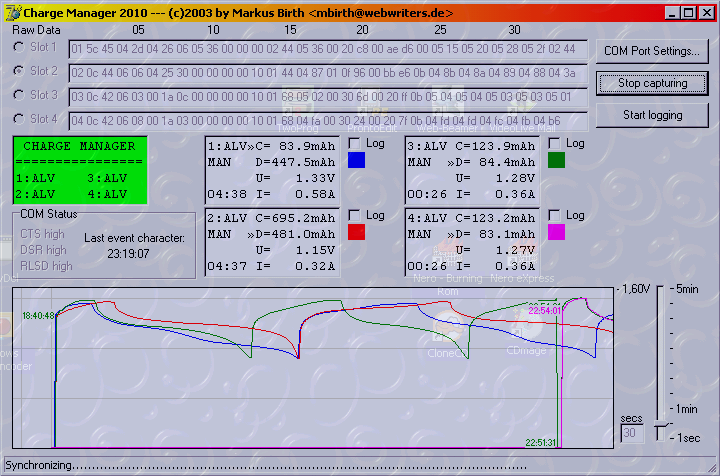
Task: Tick the Log checkbox for channel 2
Action: tap(355, 215)
